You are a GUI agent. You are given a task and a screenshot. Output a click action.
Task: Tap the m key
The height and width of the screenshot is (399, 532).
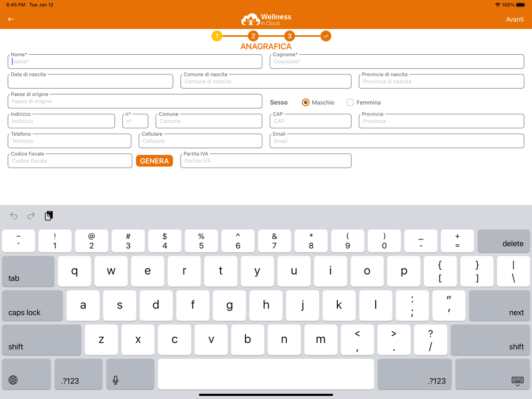[x=321, y=340]
